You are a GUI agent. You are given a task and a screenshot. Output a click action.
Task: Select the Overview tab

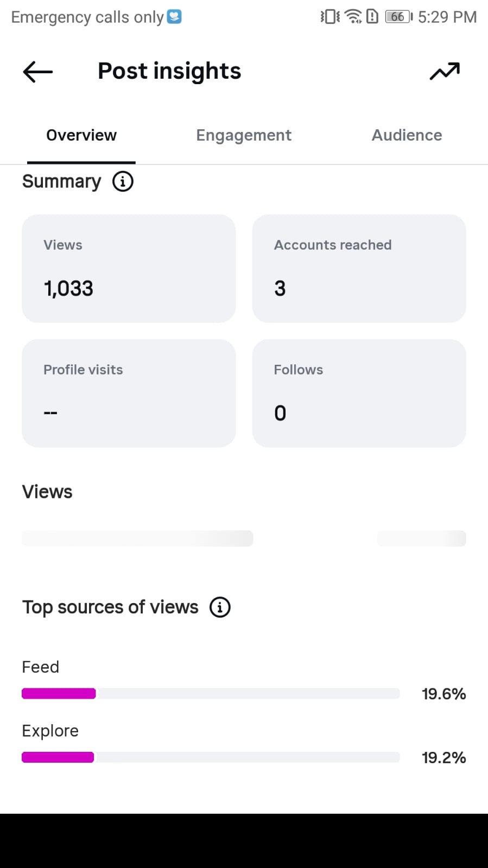[x=81, y=135]
